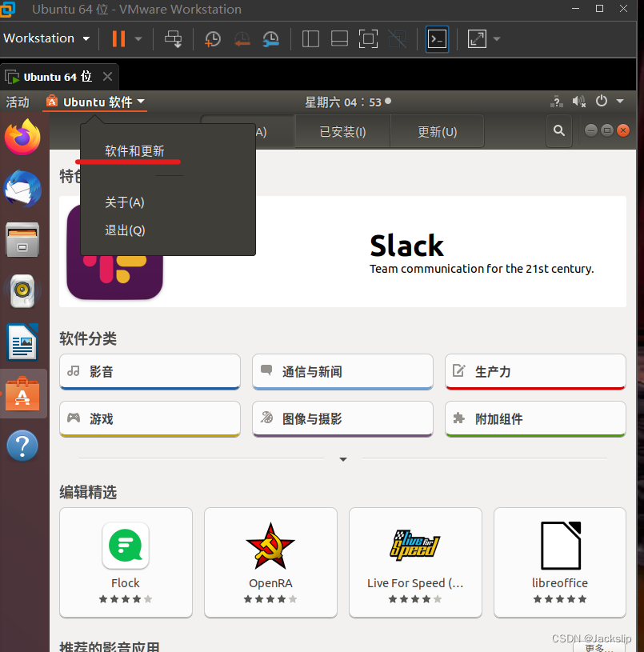Open Help from the dock
Image resolution: width=644 pixels, height=652 pixels.
point(23,446)
